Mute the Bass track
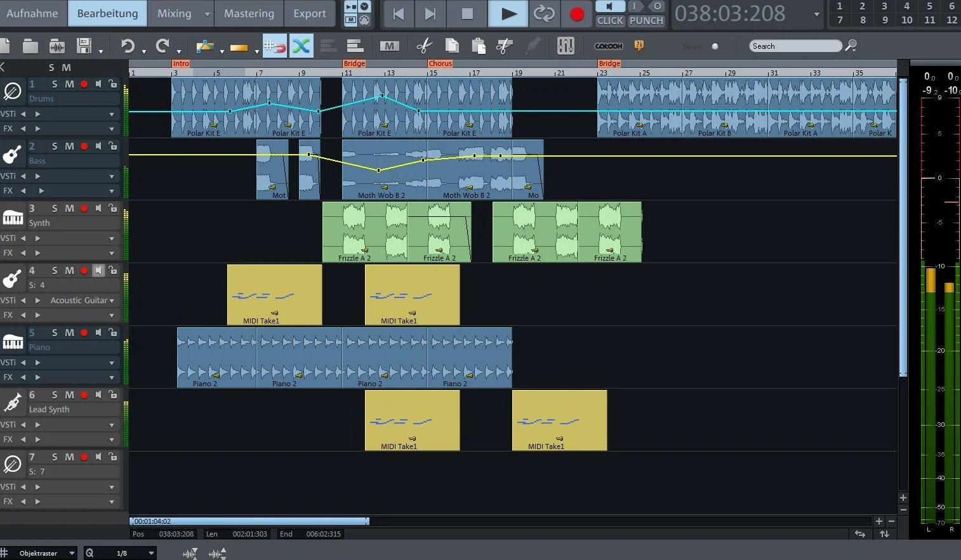 (x=69, y=146)
